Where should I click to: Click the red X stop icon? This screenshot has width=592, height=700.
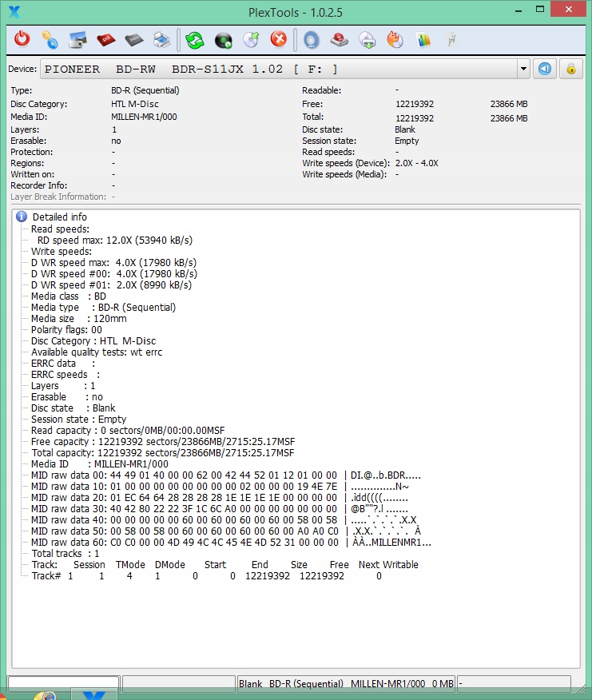click(278, 39)
